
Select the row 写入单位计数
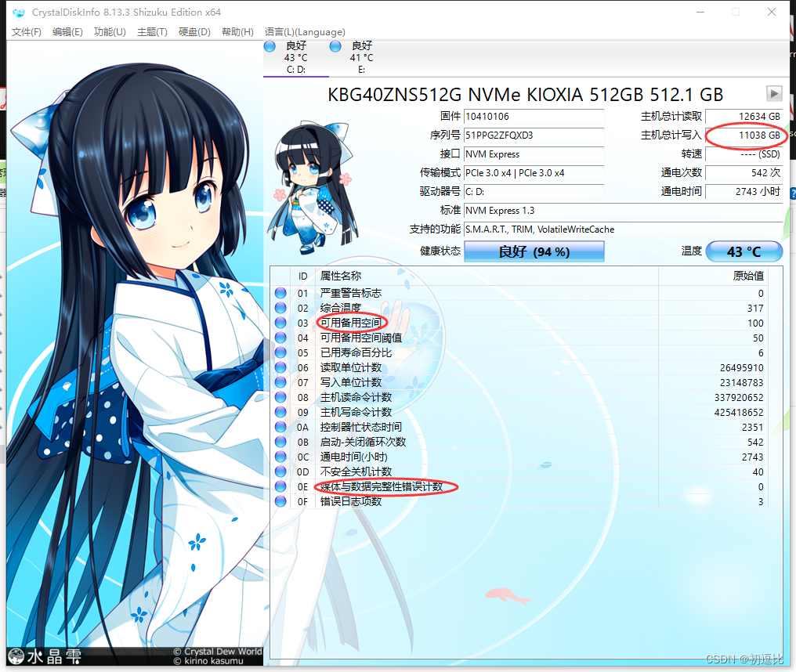519,382
